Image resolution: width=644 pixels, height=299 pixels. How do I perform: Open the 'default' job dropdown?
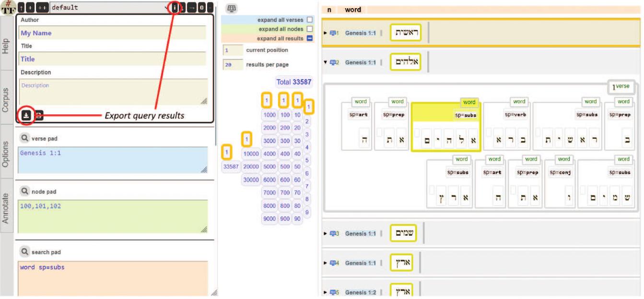tap(110, 8)
